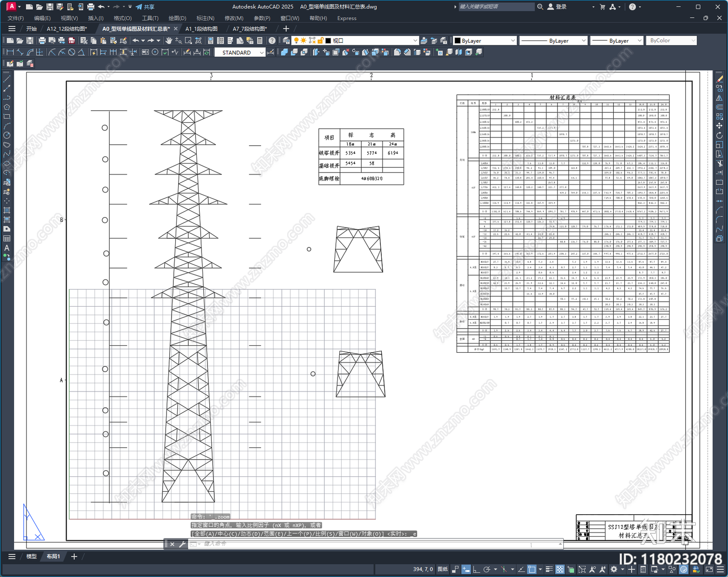Toggle transparency display in status bar
The width and height of the screenshot is (728, 577).
point(560,569)
